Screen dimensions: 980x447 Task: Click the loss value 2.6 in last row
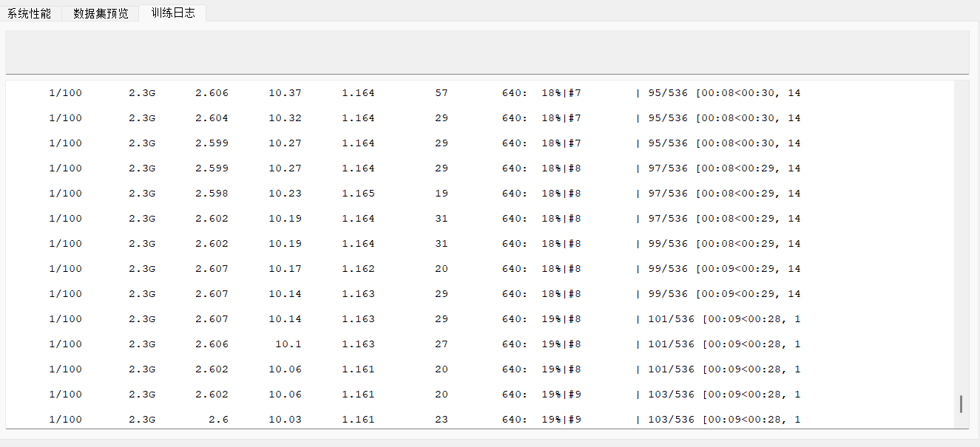(218, 420)
